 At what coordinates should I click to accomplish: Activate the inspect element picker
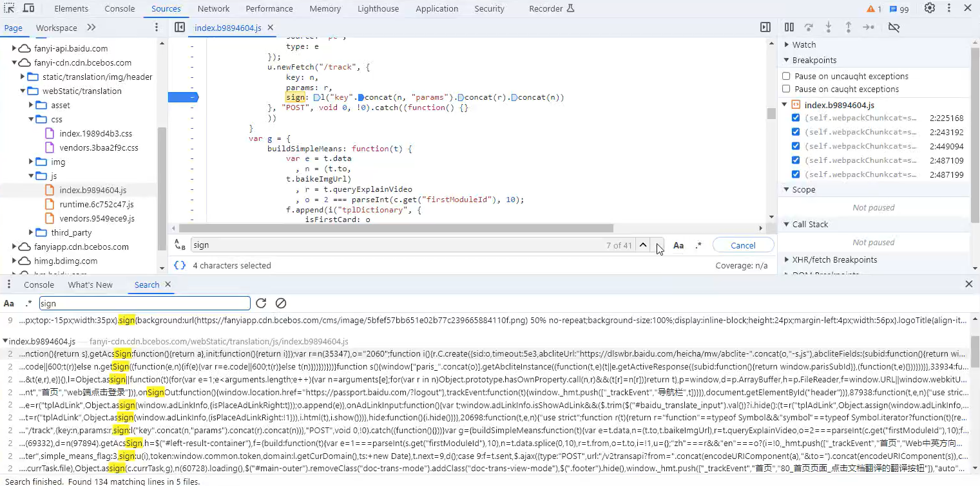(10, 8)
